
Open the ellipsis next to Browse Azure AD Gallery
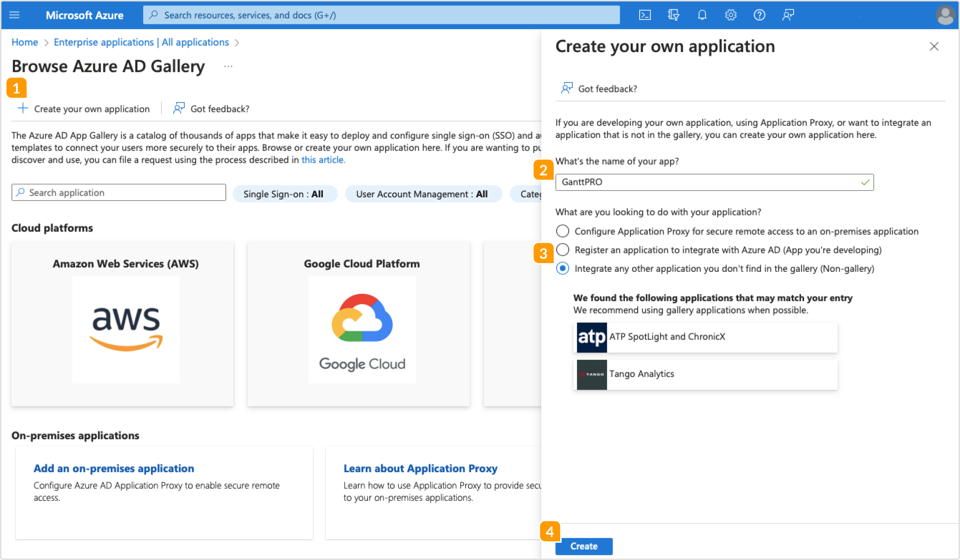tap(228, 66)
